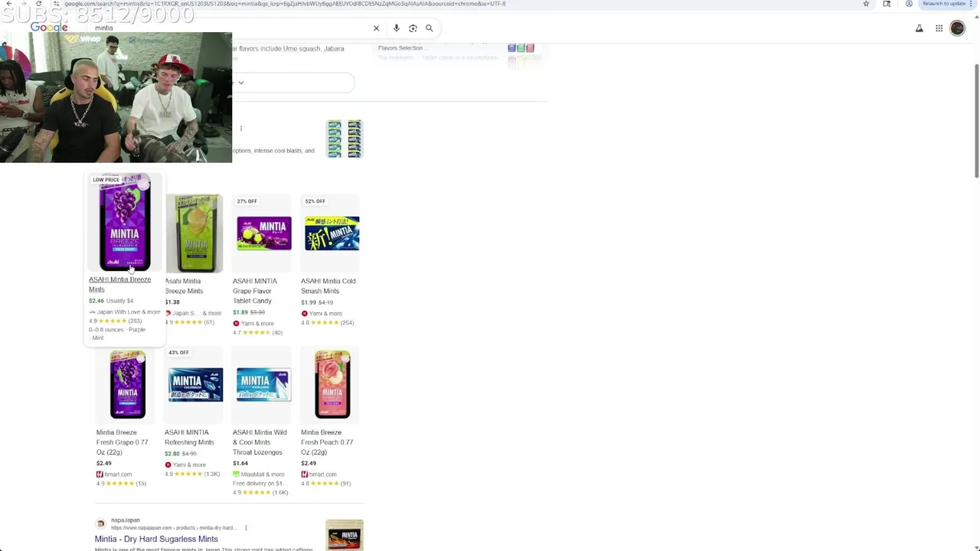
Task: Click 'Yami & more' under Refreshing Mints
Action: pyautogui.click(x=189, y=465)
